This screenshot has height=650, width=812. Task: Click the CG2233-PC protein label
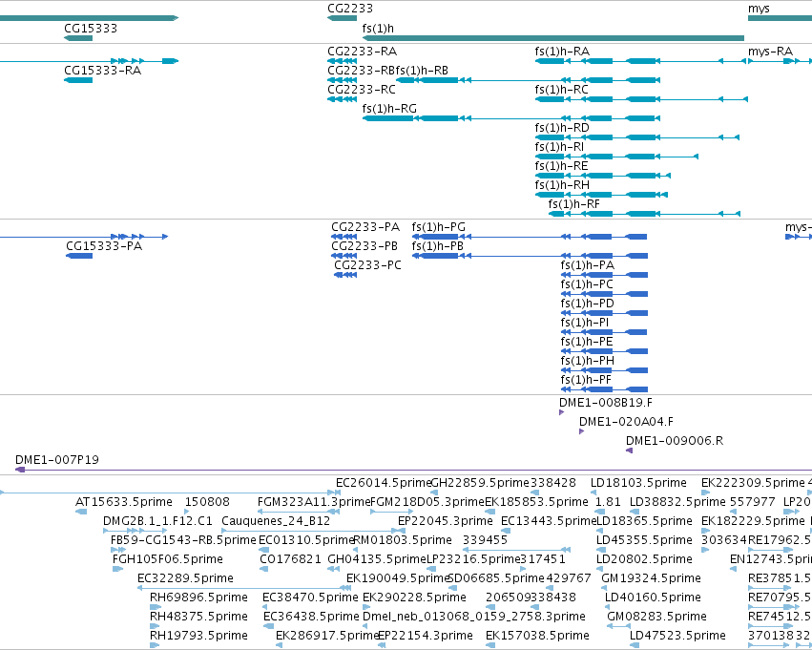pyautogui.click(x=367, y=265)
